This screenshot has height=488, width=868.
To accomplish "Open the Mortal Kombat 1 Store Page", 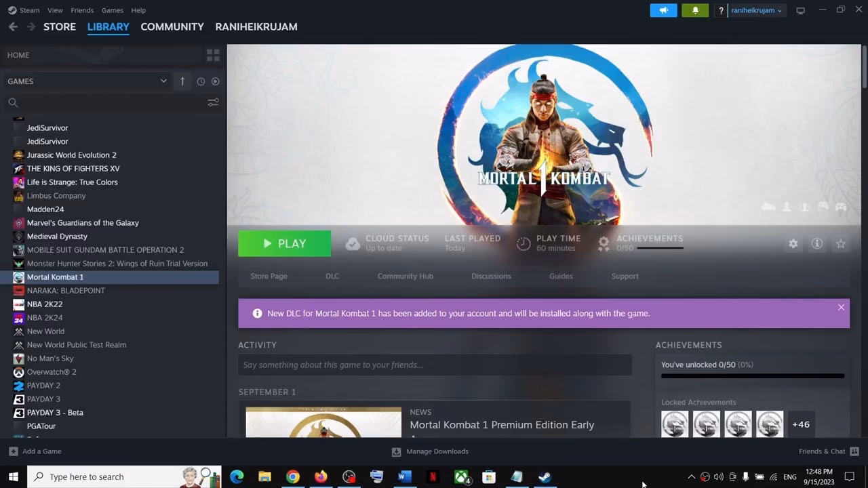I will pyautogui.click(x=269, y=276).
